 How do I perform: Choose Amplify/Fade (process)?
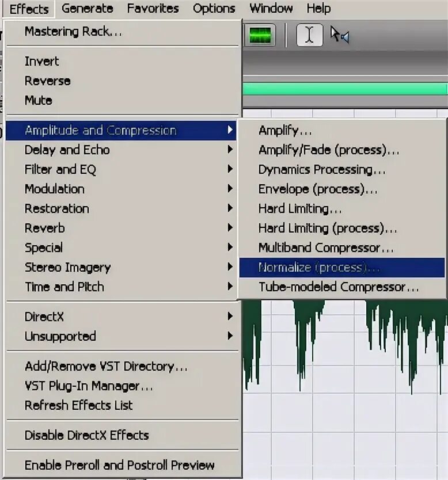[x=342, y=150]
